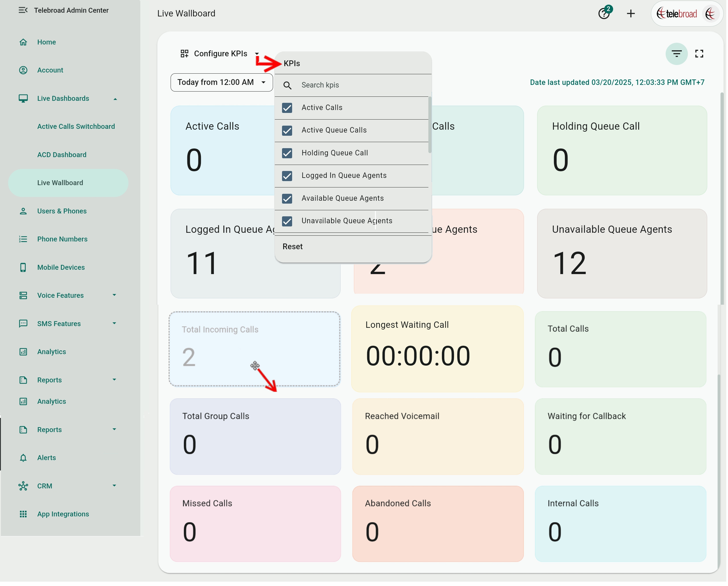Screen dimensions: 728x586
Task: Open help icon with badge 2
Action: 606,13
